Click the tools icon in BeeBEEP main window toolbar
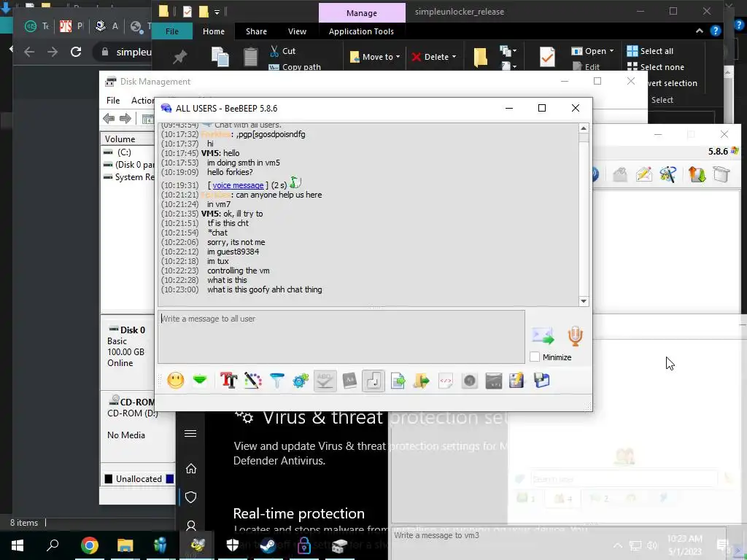747x560 pixels. click(668, 174)
